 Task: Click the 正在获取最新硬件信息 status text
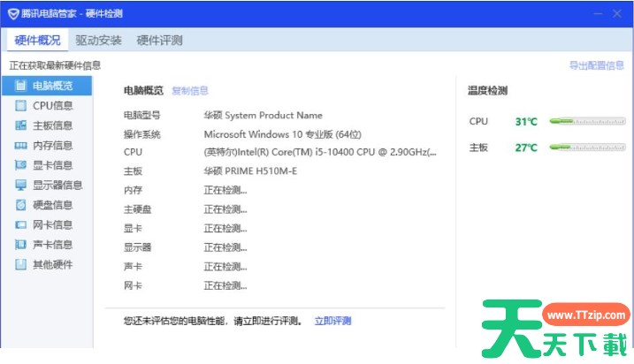(x=55, y=65)
